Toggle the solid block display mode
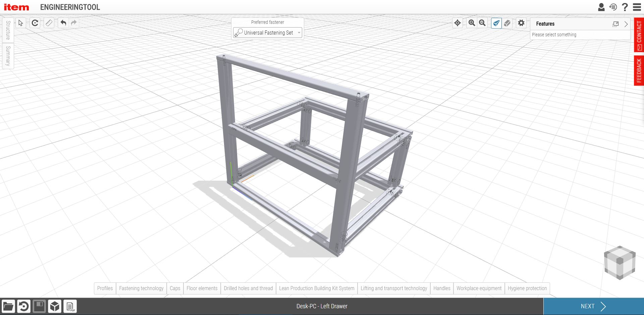 (507, 23)
